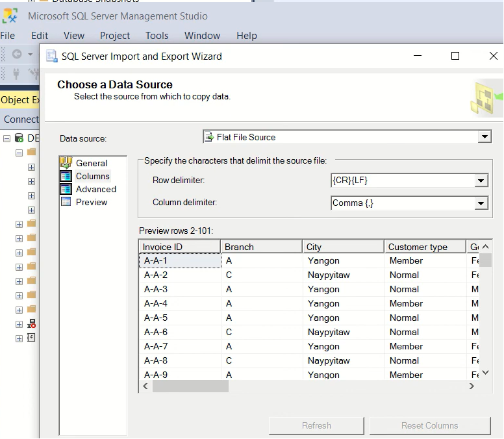
Task: Click the Preview page icon
Action: pyautogui.click(x=65, y=202)
